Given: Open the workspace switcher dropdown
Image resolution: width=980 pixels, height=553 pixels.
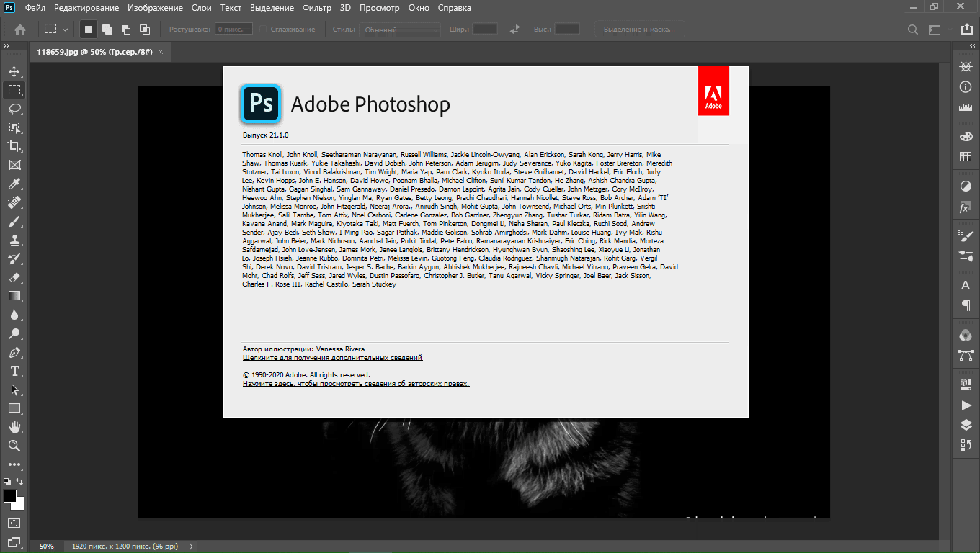Looking at the screenshot, I should [x=935, y=30].
